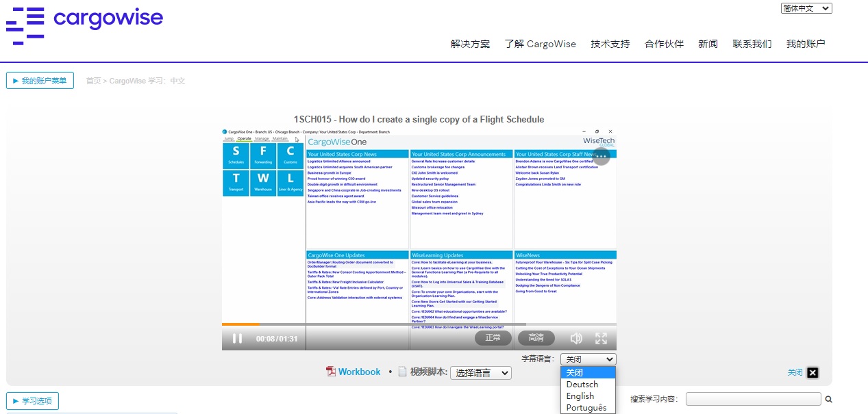The image size is (868, 414).
Task: Open the Operate menu in CargoWise One
Action: pos(245,138)
